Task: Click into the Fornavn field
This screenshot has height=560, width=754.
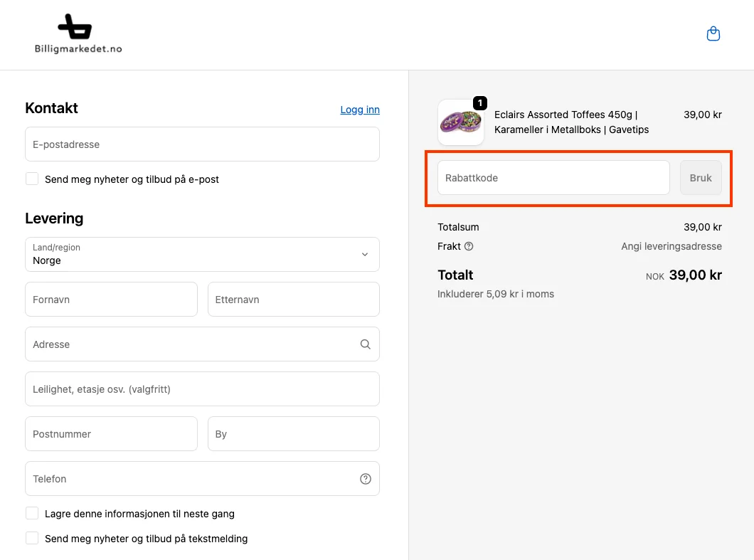Action: coord(111,300)
